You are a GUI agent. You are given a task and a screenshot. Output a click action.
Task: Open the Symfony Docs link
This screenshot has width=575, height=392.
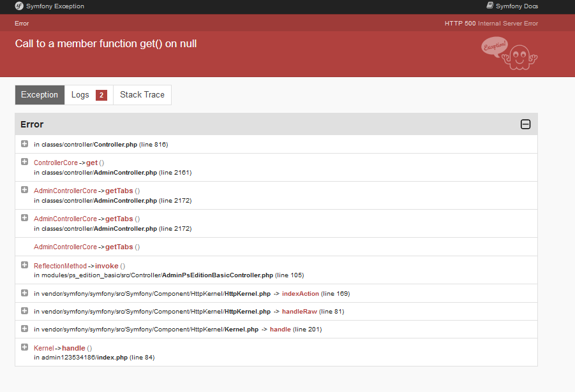[x=512, y=6]
